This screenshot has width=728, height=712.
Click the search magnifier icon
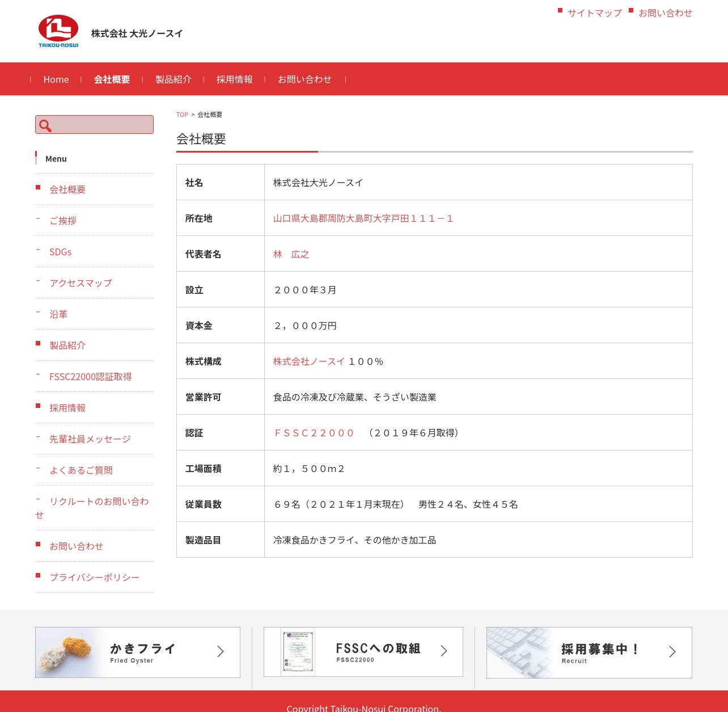pos(45,125)
